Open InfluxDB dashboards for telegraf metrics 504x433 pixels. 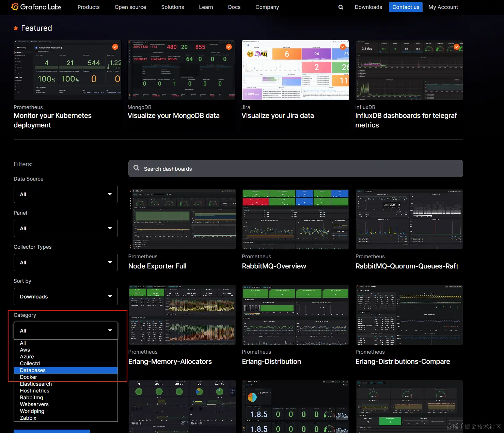(406, 120)
